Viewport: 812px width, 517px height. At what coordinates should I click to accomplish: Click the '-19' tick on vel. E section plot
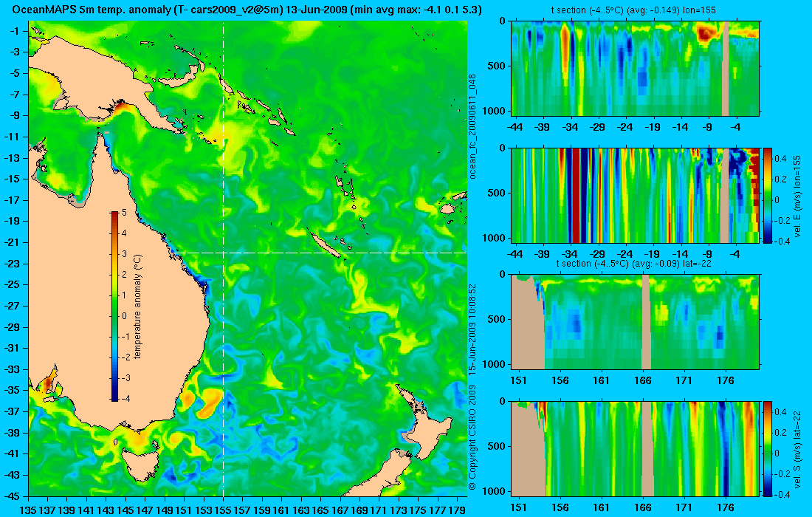[653, 254]
